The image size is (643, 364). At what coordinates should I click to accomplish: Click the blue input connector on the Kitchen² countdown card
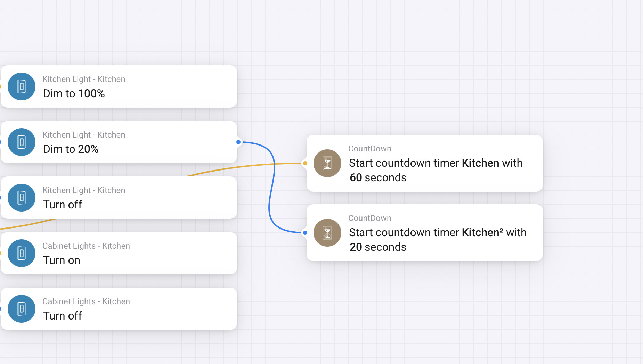point(305,233)
